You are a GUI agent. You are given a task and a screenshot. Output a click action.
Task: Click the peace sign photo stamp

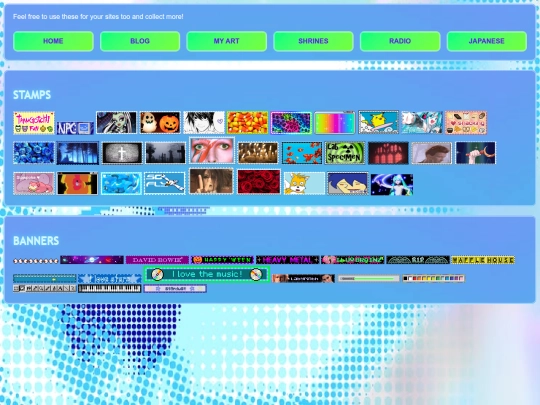point(211,181)
